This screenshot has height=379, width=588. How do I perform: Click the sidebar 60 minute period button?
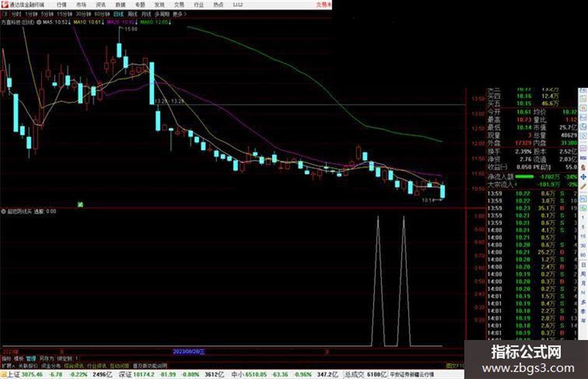pyautogui.click(x=583, y=255)
